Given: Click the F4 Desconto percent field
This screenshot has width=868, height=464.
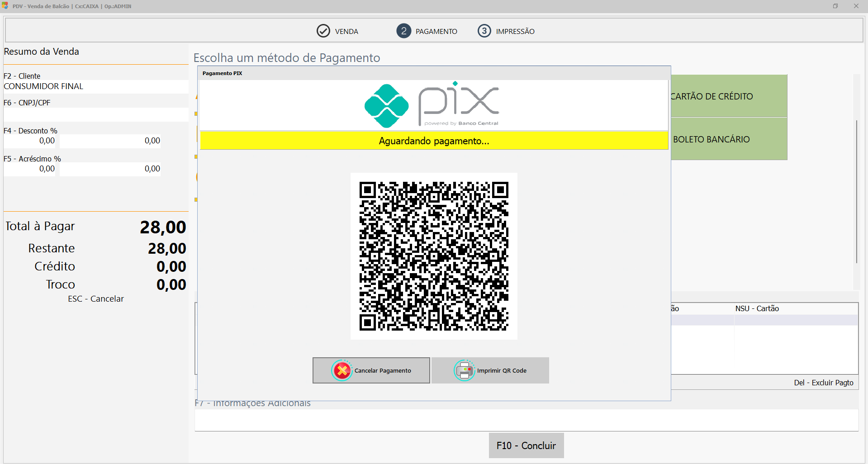Looking at the screenshot, I should click(x=30, y=141).
